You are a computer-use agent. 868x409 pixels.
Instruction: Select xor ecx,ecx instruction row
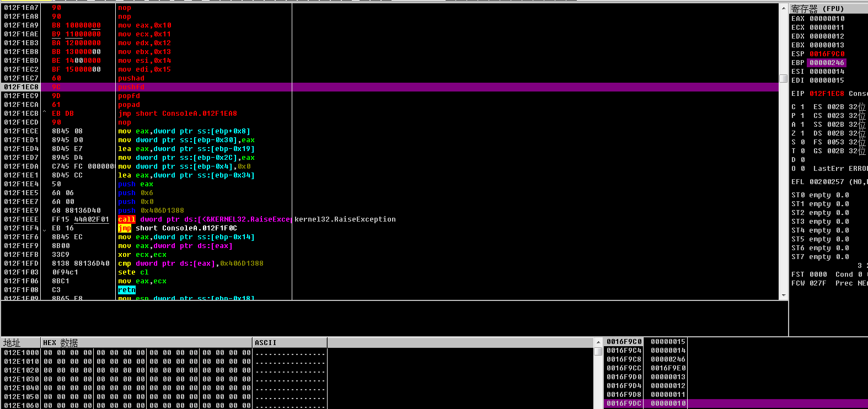[x=142, y=255]
